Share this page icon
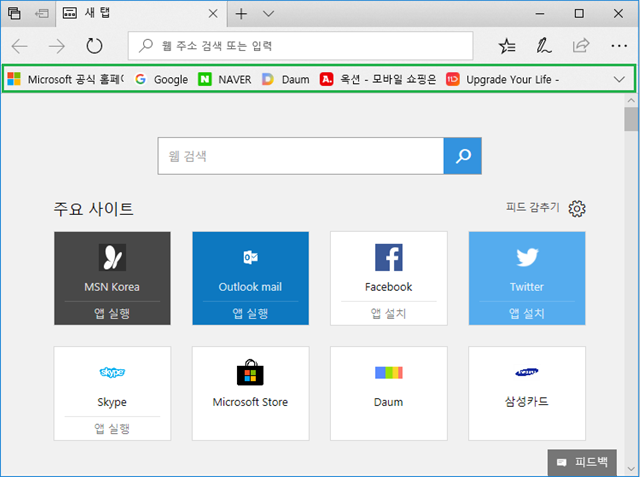 tap(581, 46)
